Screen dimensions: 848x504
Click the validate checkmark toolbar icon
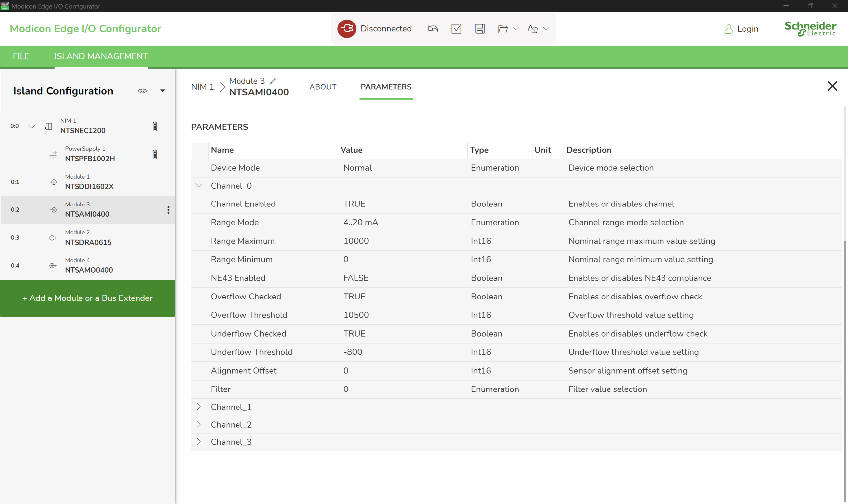456,29
